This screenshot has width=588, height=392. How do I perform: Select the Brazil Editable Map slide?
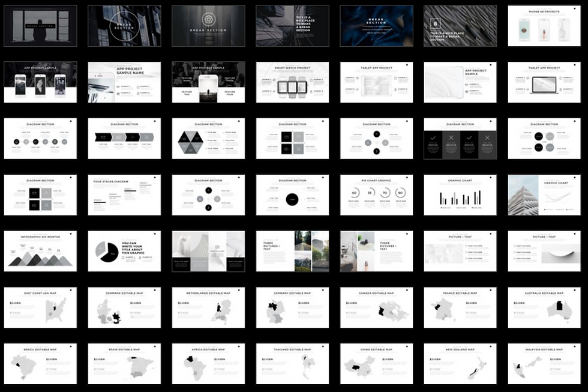pos(41,364)
